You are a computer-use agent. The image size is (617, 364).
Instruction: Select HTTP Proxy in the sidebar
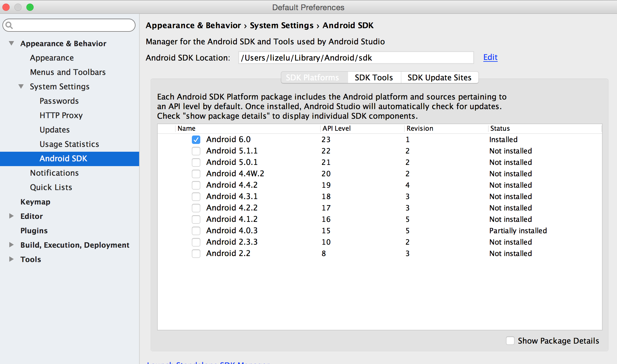pos(61,115)
